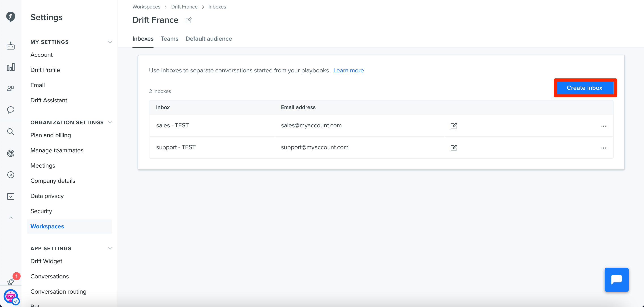The width and height of the screenshot is (644, 307).
Task: Edit the Drift France workspace name
Action: (188, 20)
